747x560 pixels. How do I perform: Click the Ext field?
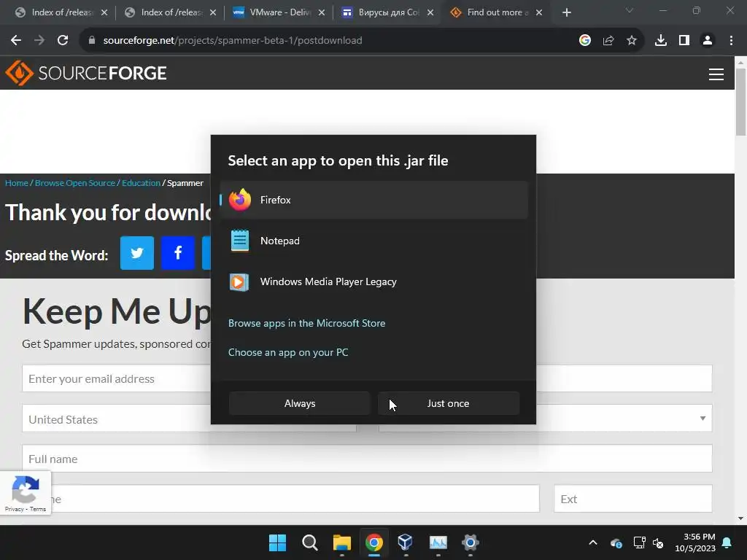coord(633,499)
